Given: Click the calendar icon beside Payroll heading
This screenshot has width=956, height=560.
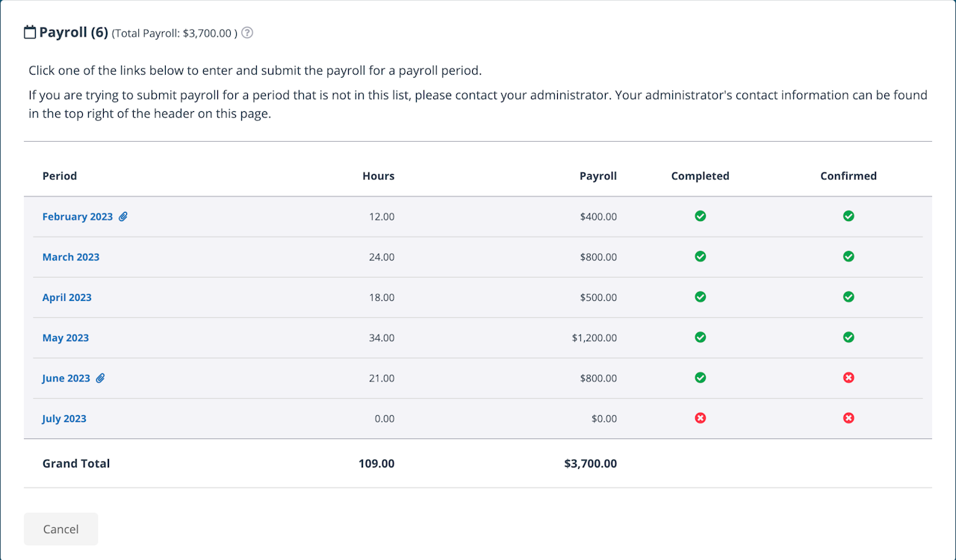Looking at the screenshot, I should click(x=30, y=32).
